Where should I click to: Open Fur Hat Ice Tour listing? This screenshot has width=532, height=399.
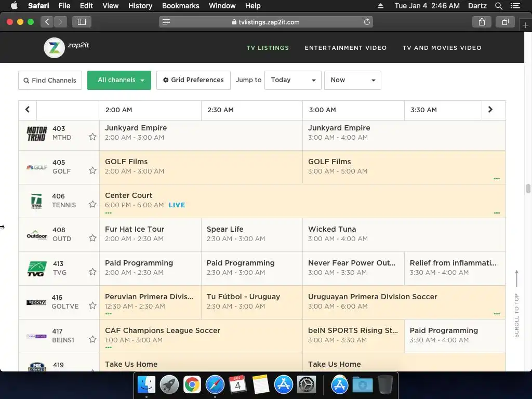[x=150, y=235]
